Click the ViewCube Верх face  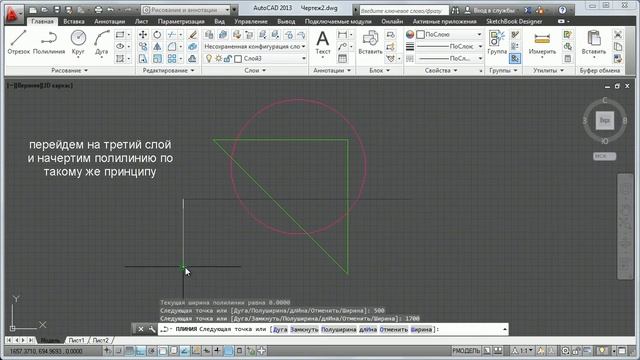coord(604,120)
